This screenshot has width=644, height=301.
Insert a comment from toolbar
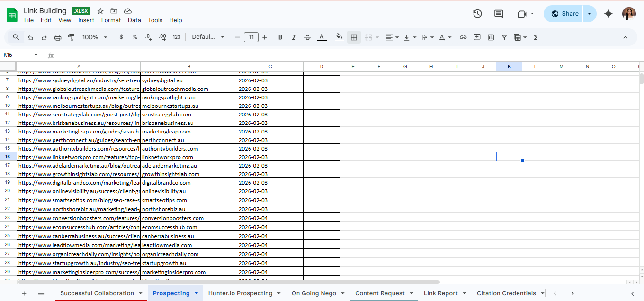tap(477, 37)
